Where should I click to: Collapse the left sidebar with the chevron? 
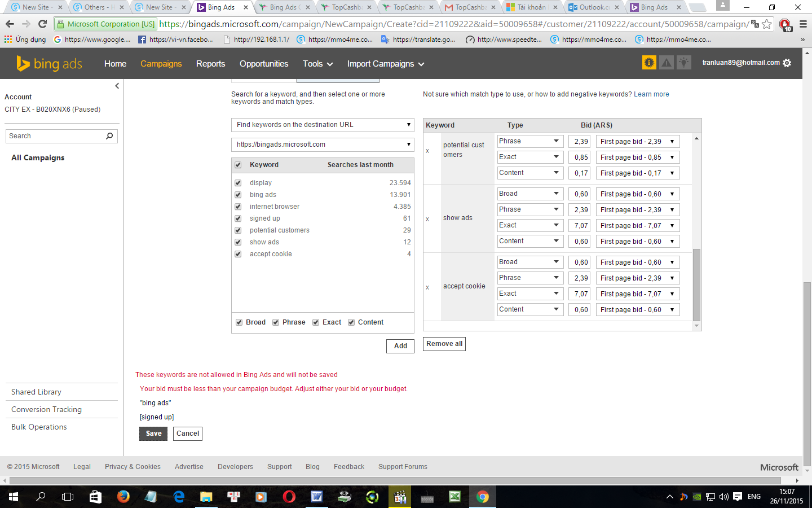[117, 86]
